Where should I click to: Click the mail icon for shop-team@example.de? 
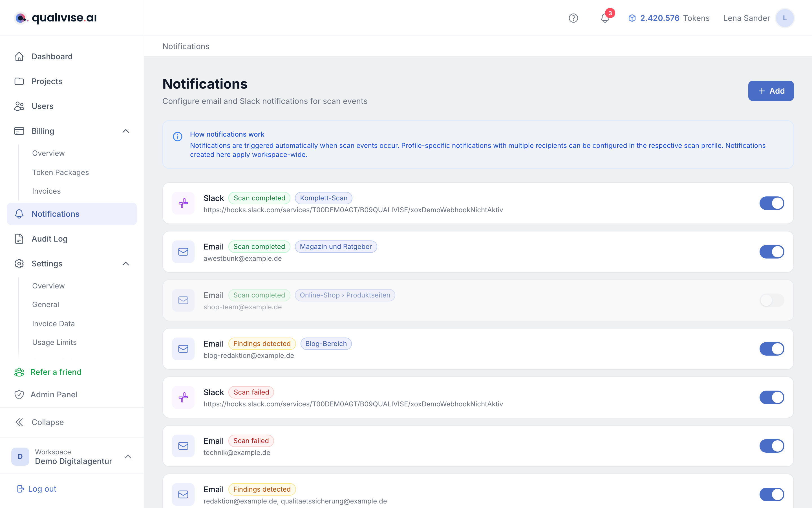183,300
